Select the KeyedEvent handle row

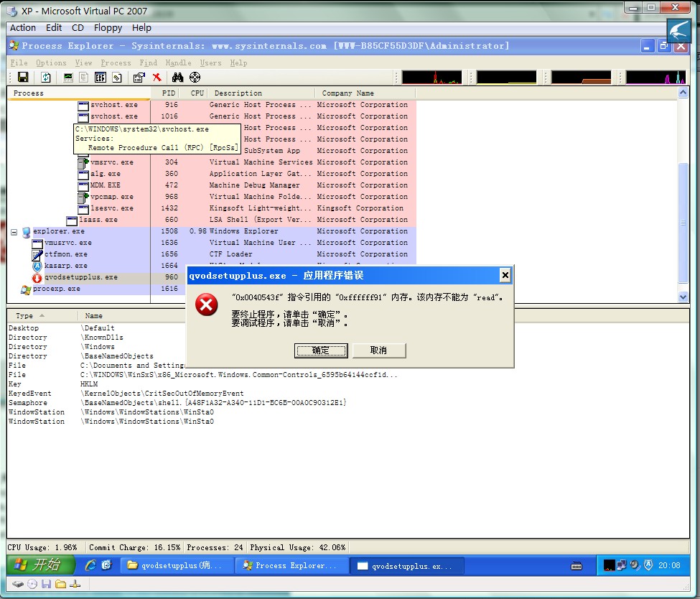[x=347, y=394]
